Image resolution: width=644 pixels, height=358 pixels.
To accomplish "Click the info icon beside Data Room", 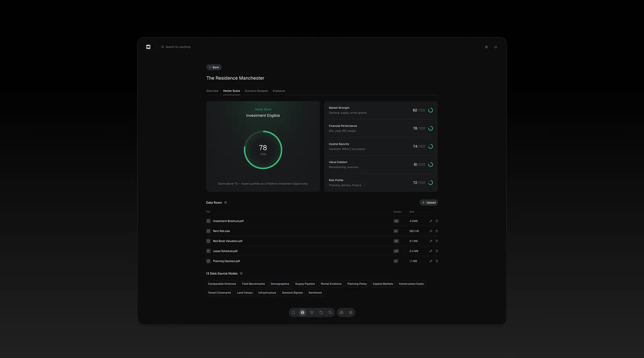I will coord(225,203).
